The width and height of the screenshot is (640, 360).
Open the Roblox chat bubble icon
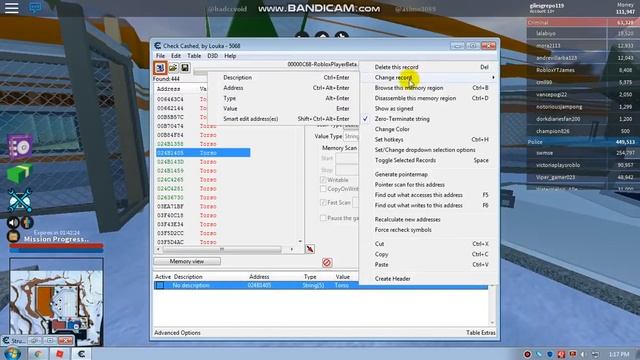(35, 8)
